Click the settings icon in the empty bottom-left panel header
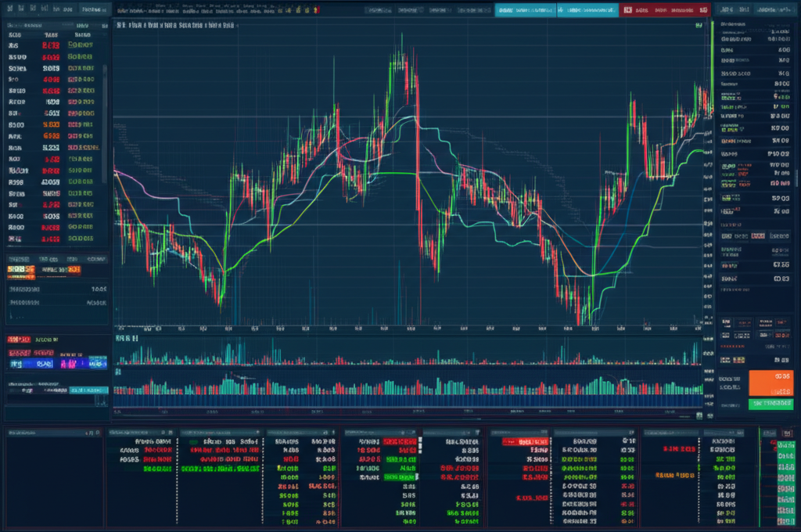 point(96,433)
